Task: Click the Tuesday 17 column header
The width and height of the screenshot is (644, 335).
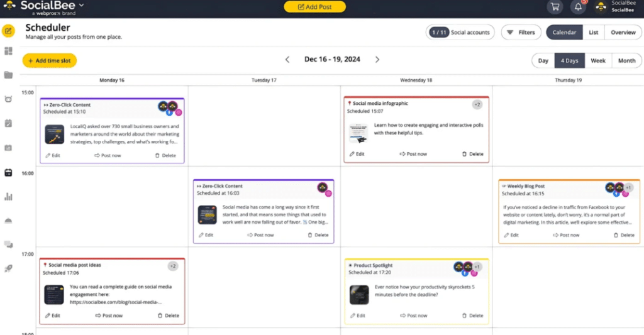Action: (x=264, y=80)
